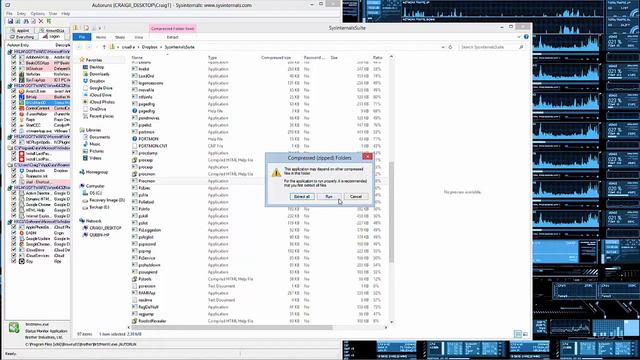Open File tab in Explorer ribbon
Viewport: 640px width, 360px height.
point(82,37)
